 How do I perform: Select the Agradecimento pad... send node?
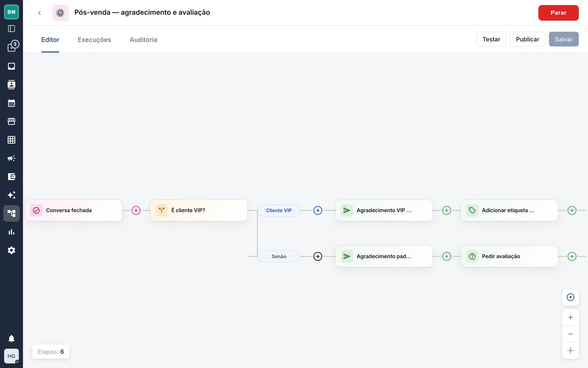pyautogui.click(x=384, y=256)
